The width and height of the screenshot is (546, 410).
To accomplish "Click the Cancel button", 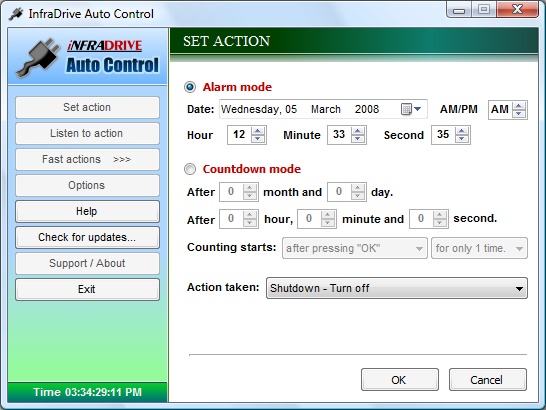I will [488, 380].
